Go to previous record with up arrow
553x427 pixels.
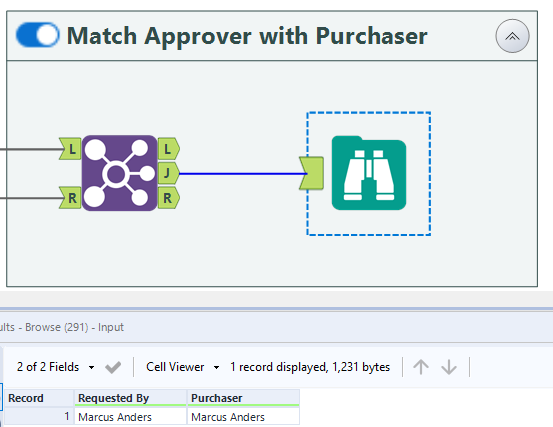click(421, 367)
